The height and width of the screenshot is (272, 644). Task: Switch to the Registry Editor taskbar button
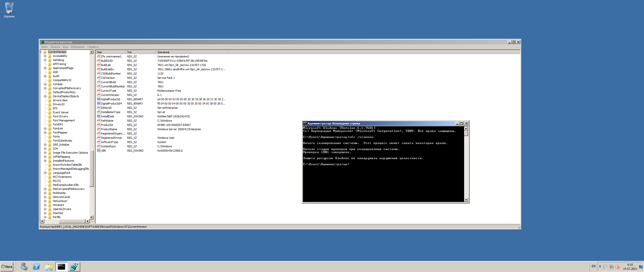pos(74,267)
